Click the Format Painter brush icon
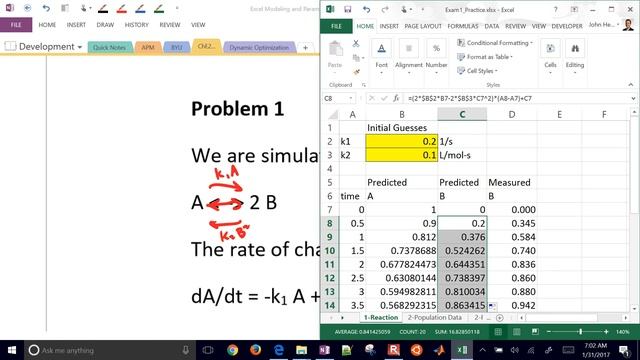The height and width of the screenshot is (360, 640). [x=356, y=72]
